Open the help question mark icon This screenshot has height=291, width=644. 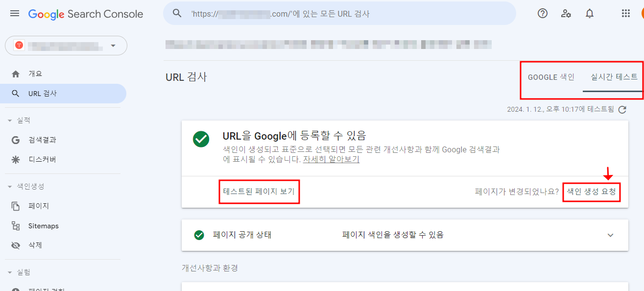(x=543, y=14)
